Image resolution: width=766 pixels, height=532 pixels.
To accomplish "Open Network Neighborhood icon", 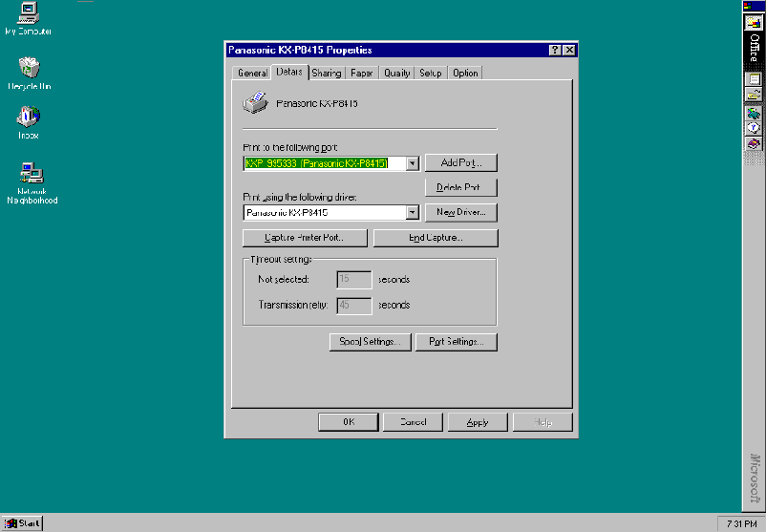I will click(x=32, y=173).
